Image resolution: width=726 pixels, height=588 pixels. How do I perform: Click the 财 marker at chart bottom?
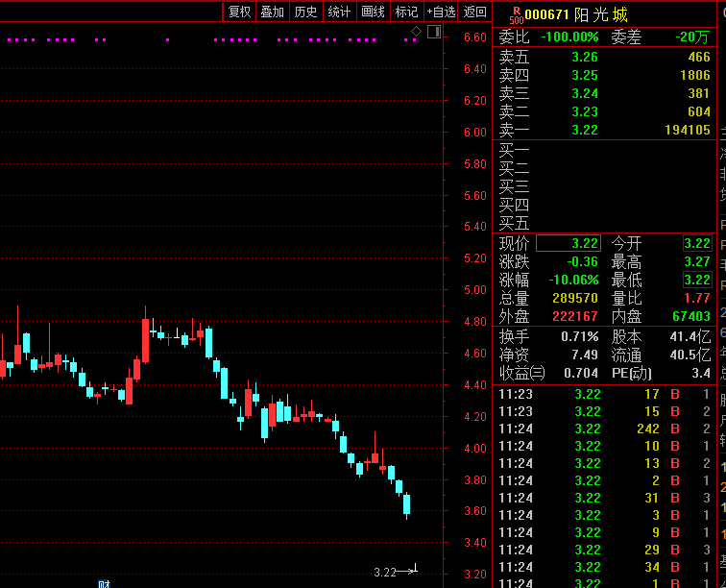click(104, 582)
